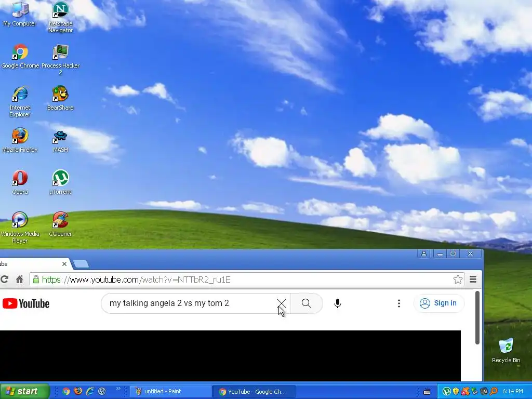
Task: Open a new Chrome tab
Action: tap(81, 264)
